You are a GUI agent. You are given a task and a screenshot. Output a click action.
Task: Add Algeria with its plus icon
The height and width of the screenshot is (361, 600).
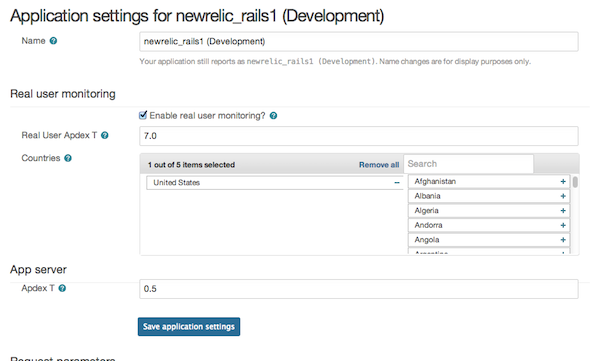point(563,211)
